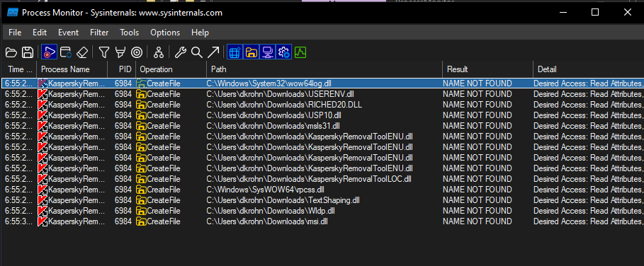This screenshot has width=644, height=266.
Task: Click the Operation column header
Action: [171, 69]
